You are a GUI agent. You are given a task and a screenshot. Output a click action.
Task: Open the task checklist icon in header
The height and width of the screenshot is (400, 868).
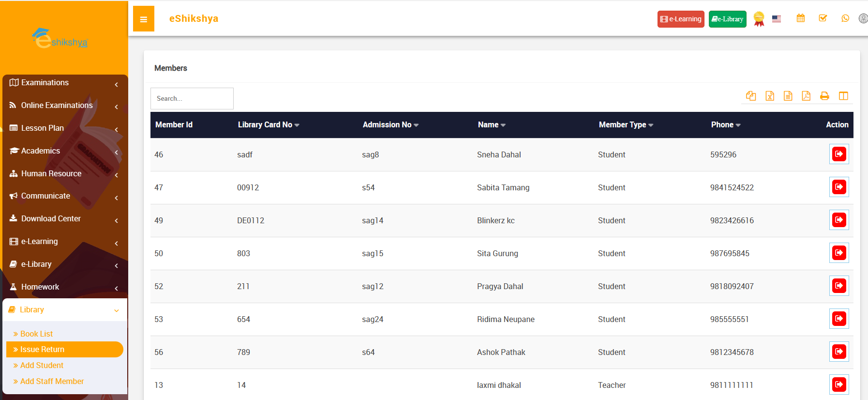point(823,18)
